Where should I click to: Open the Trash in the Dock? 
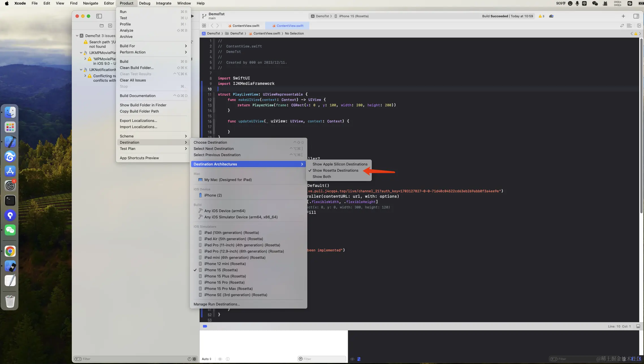[10, 301]
